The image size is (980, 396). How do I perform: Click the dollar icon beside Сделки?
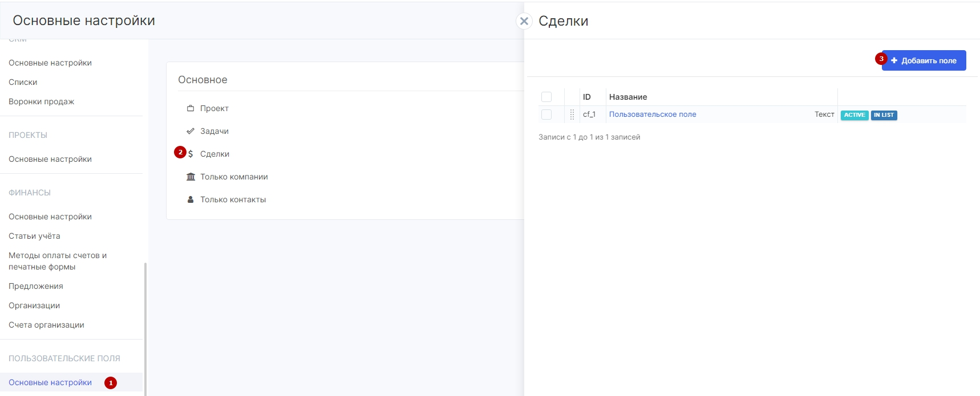click(191, 154)
